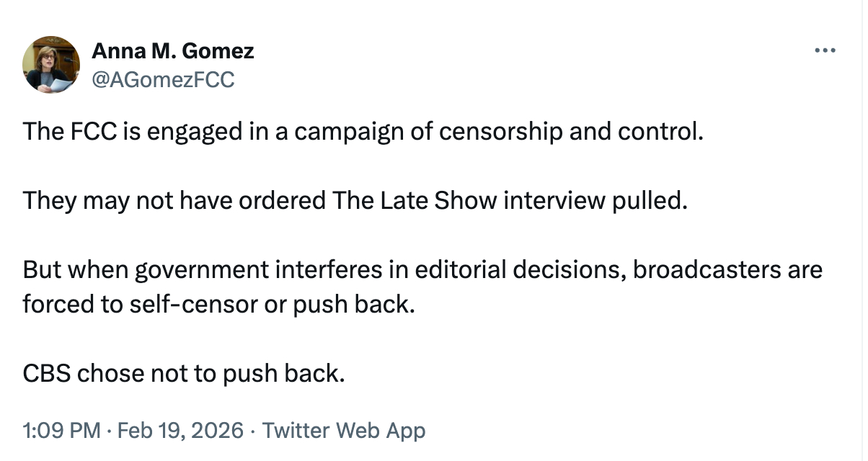Viewport: 868px width, 461px height.
Task: Click the line starting 'But when government interferes'
Action: 422,270
